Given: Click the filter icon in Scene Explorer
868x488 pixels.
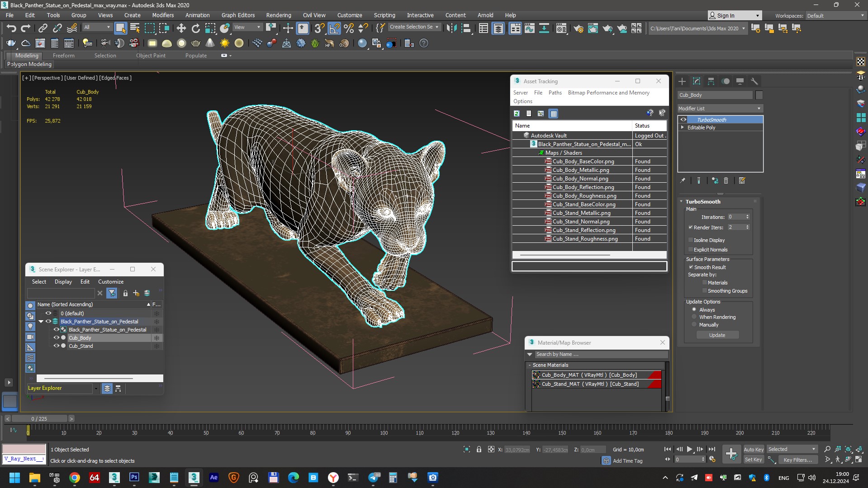Looking at the screenshot, I should 112,293.
